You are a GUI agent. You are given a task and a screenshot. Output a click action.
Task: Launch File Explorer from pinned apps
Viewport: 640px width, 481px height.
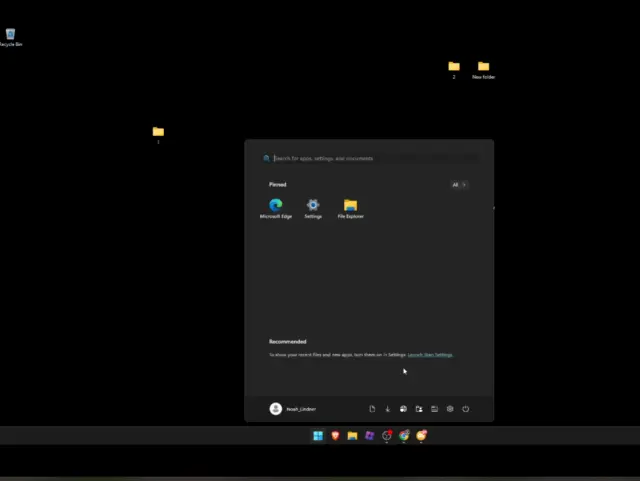tap(351, 208)
